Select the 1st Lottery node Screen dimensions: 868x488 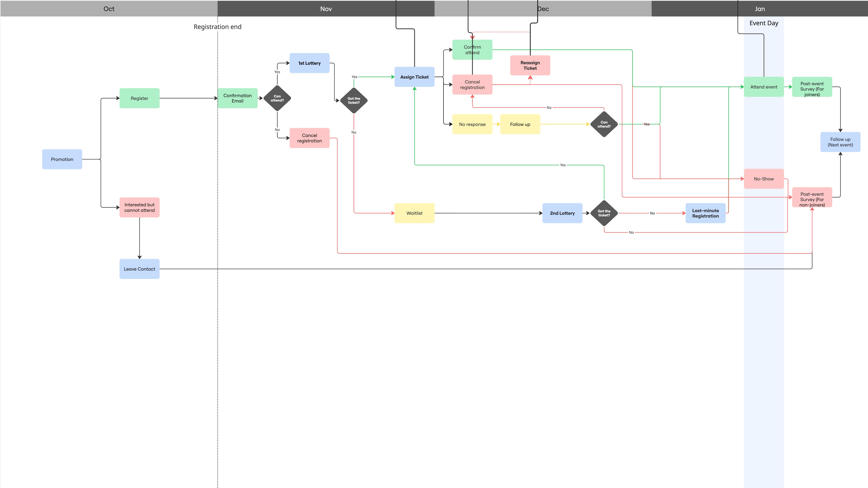pyautogui.click(x=309, y=63)
